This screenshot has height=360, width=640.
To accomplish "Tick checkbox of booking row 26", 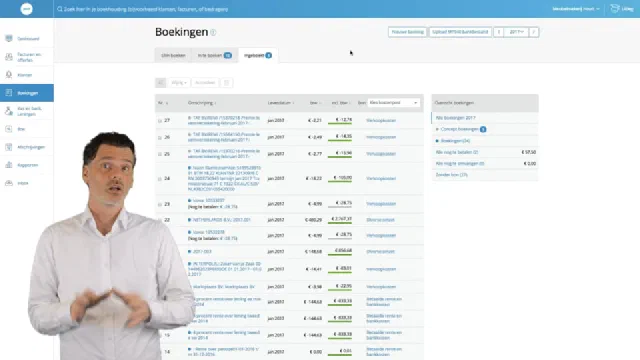I will click(x=160, y=138).
